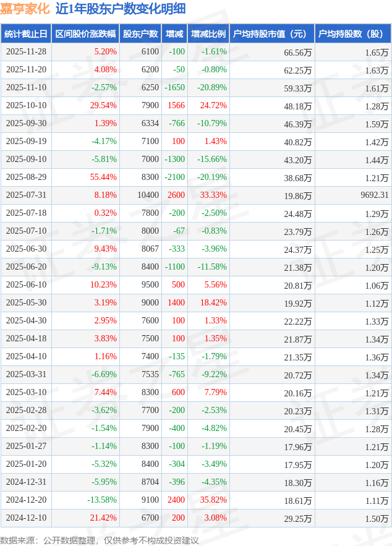Click the 增减比例 column header
Screen dimensions: 392x546
point(208,34)
